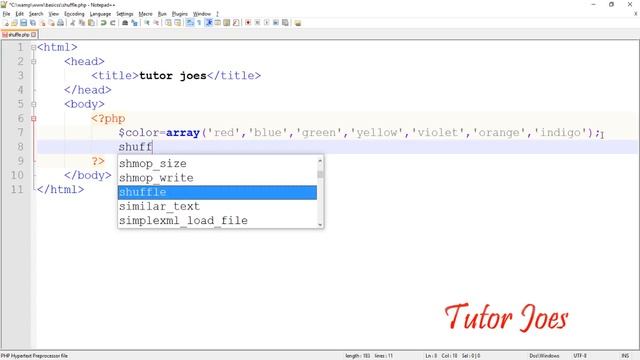Click the Paste clipboard icon

coord(91,23)
